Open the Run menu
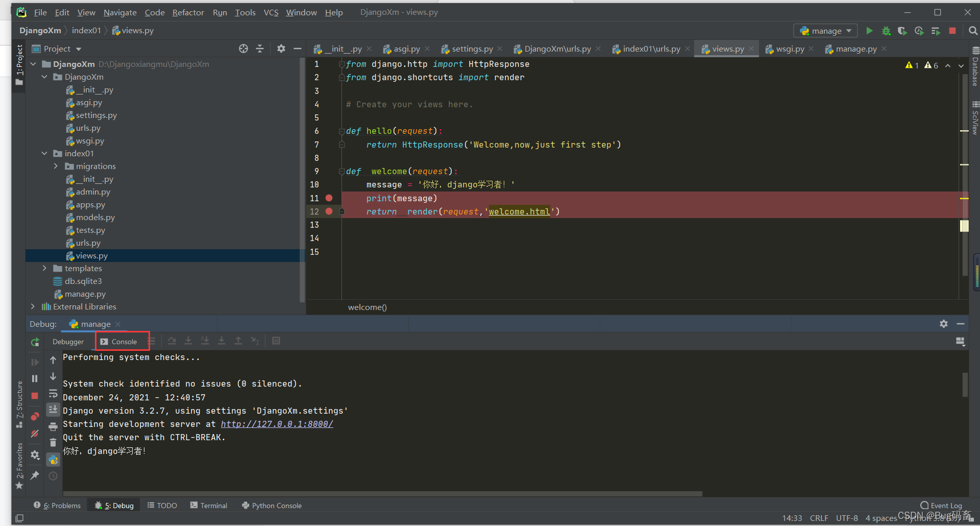The height and width of the screenshot is (526, 980). [219, 12]
